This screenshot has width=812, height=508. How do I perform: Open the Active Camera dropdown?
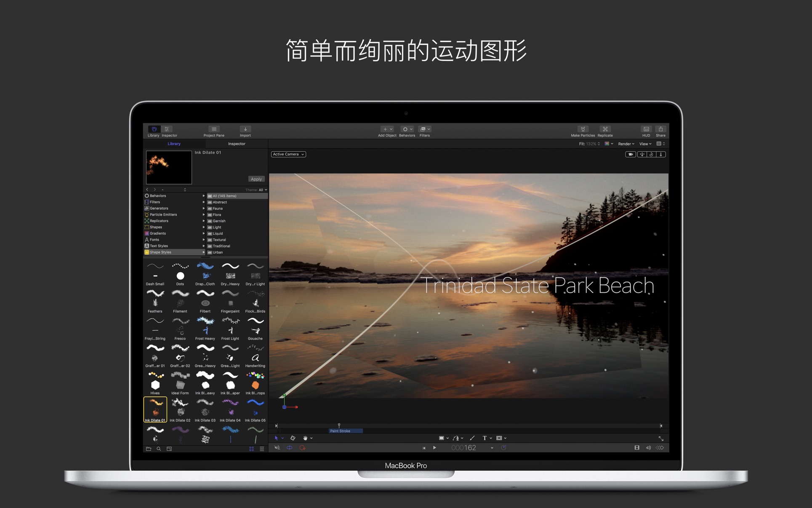point(288,154)
